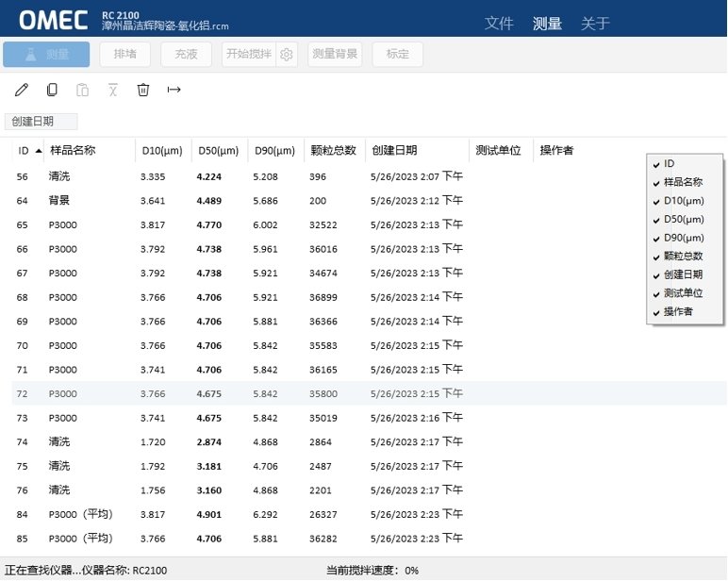728x581 pixels.
Task: Open the 文件 menu
Action: click(499, 24)
